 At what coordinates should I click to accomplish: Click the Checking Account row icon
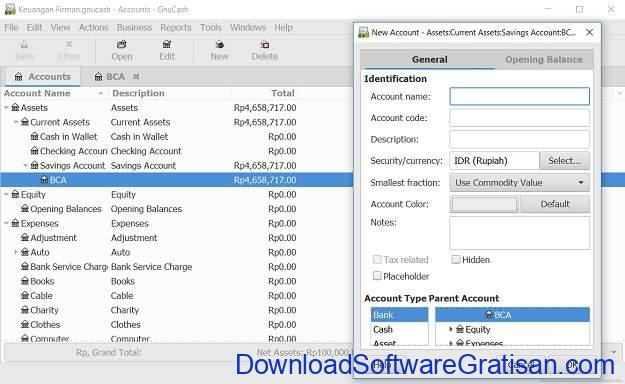tap(34, 151)
